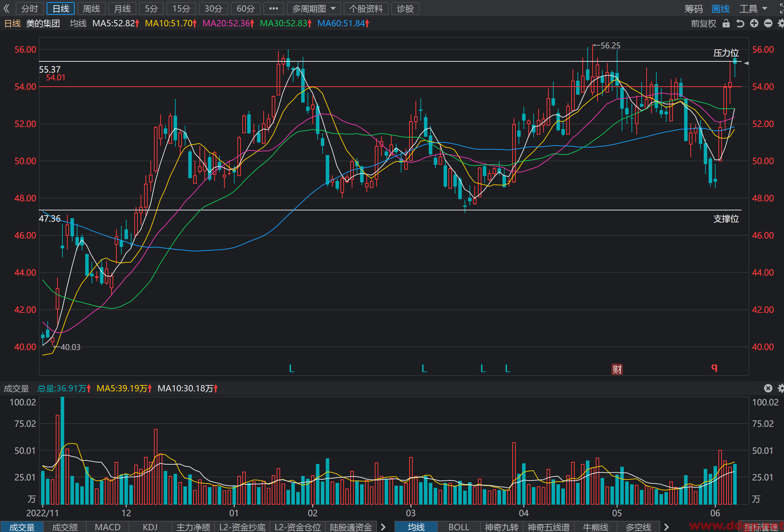The width and height of the screenshot is (784, 532).
Task: Zoom in chart with plus icon
Action: click(754, 23)
